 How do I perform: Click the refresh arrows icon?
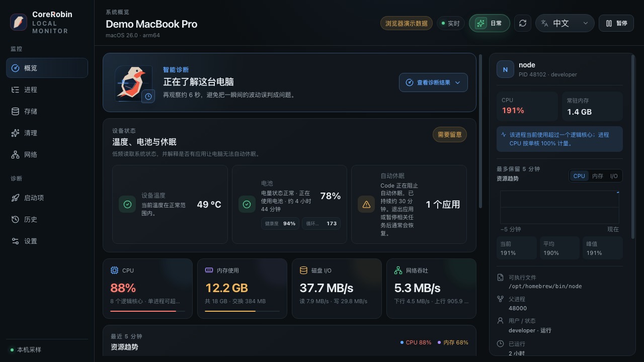(x=523, y=23)
